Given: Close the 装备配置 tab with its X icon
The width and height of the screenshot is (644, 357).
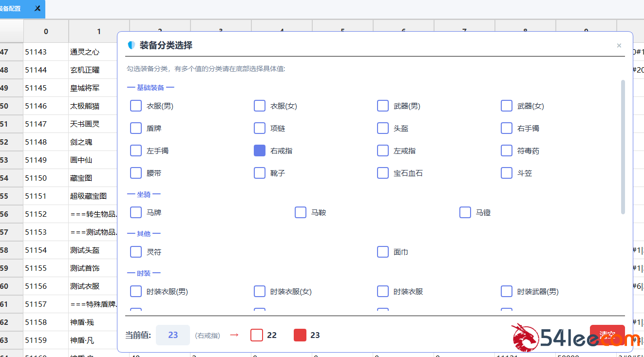Looking at the screenshot, I should pos(38,9).
